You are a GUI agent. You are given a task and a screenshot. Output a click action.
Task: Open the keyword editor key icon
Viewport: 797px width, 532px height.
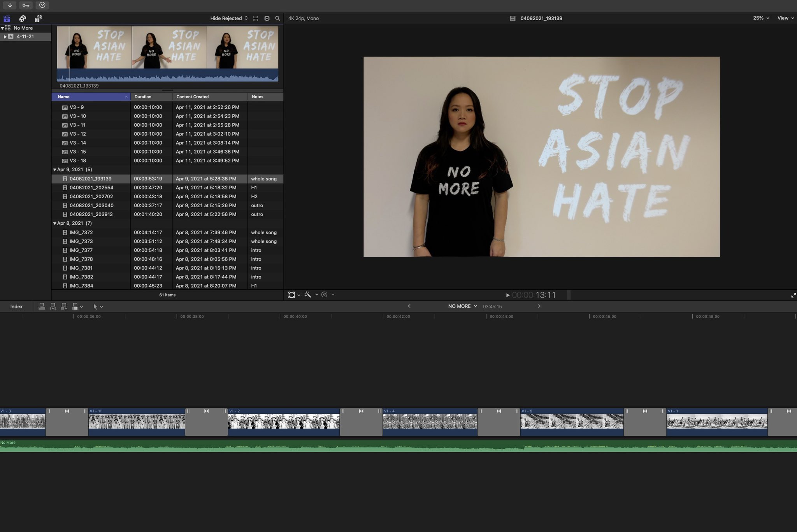[x=26, y=5]
